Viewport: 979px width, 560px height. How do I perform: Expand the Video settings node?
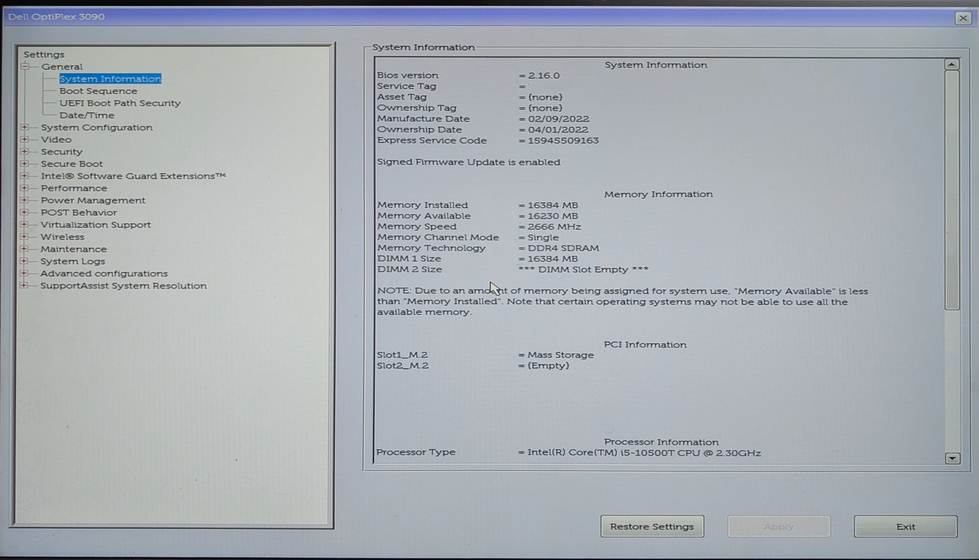[x=25, y=139]
